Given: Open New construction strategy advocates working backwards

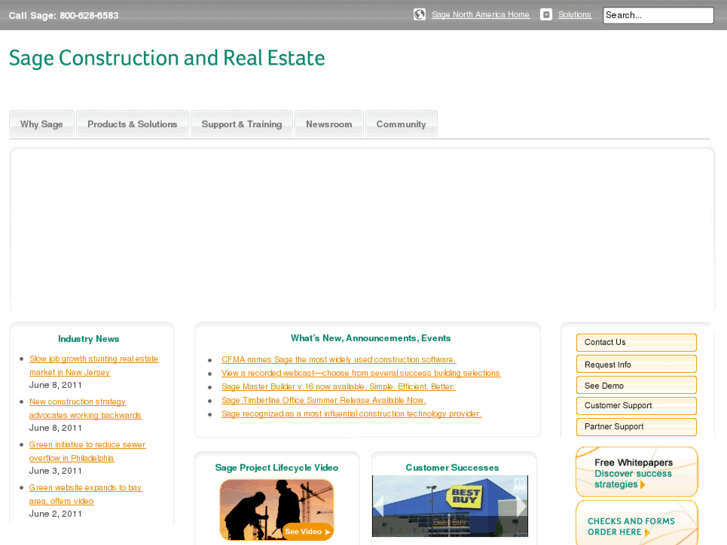Looking at the screenshot, I should pos(85,408).
